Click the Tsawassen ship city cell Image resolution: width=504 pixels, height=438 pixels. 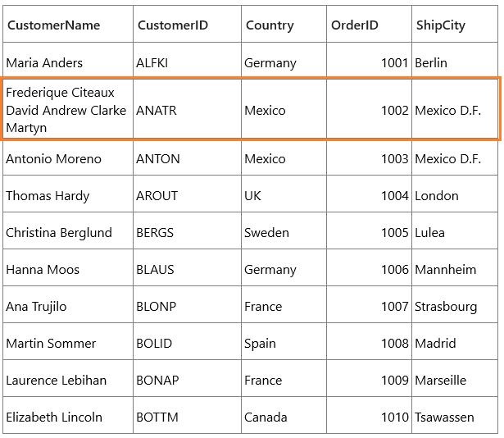(x=455, y=416)
